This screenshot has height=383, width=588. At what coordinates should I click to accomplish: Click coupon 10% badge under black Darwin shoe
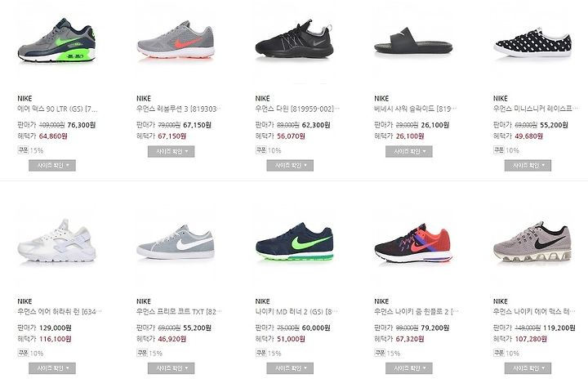(x=268, y=150)
